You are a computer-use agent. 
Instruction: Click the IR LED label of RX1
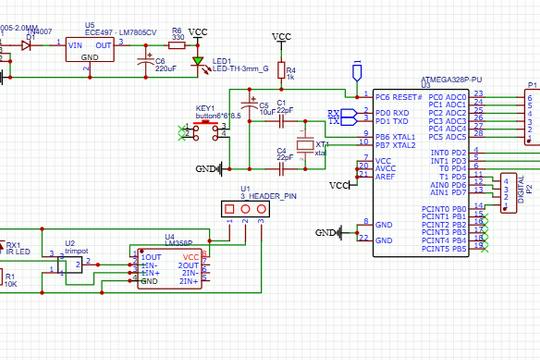click(18, 252)
